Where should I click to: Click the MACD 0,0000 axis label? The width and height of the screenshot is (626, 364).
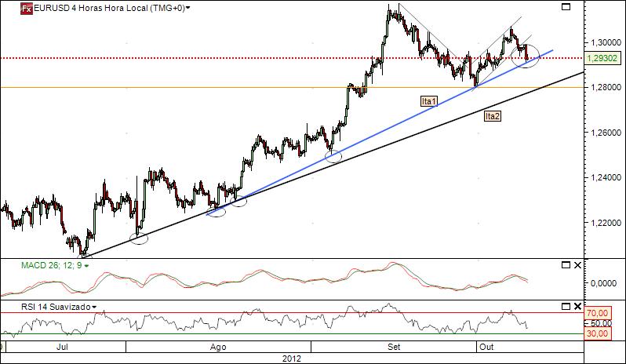pos(604,283)
